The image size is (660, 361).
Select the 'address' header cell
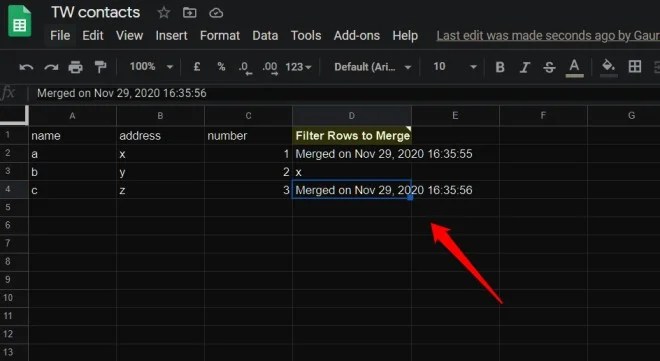tap(160, 135)
